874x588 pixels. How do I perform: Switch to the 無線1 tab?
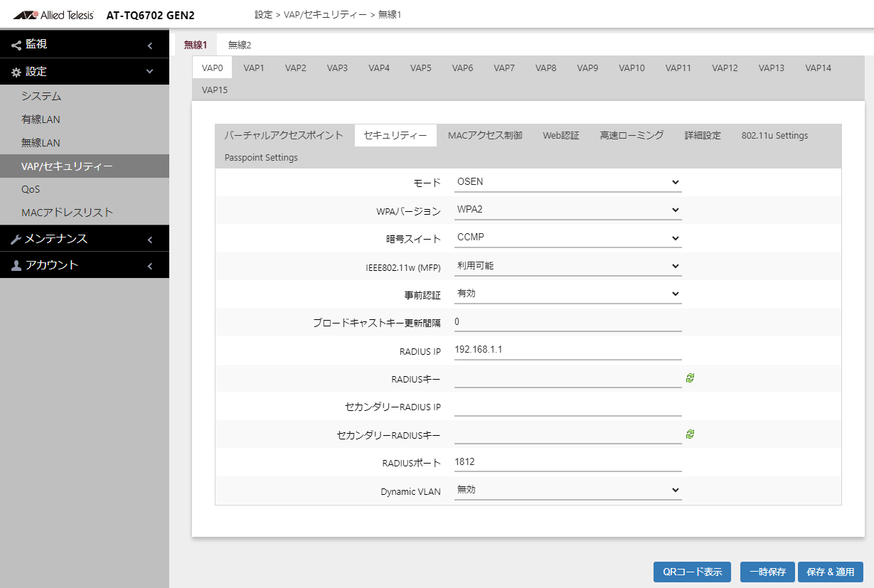(196, 45)
